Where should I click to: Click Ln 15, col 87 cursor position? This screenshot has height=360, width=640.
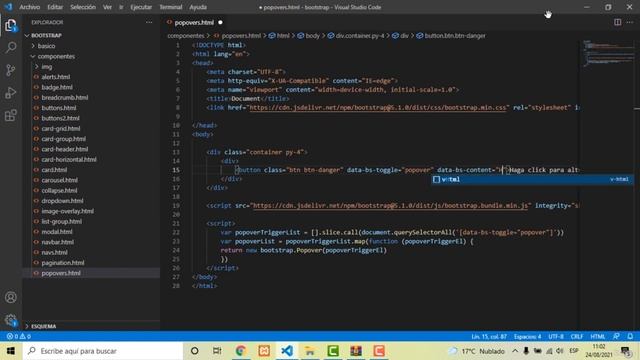(x=489, y=336)
